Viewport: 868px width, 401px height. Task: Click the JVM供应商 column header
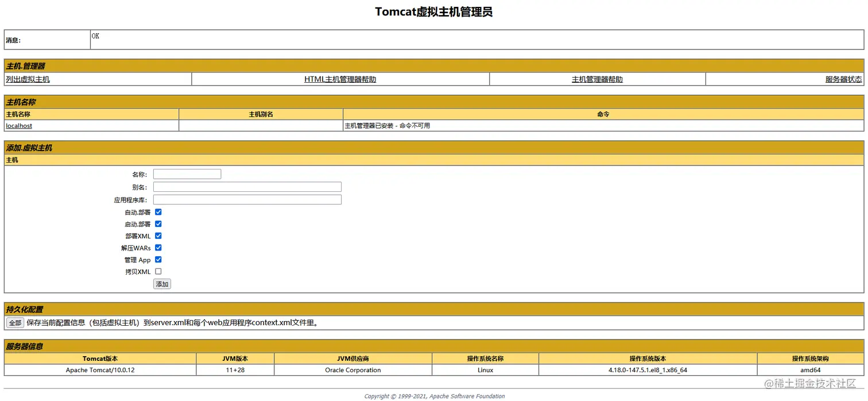click(x=353, y=358)
